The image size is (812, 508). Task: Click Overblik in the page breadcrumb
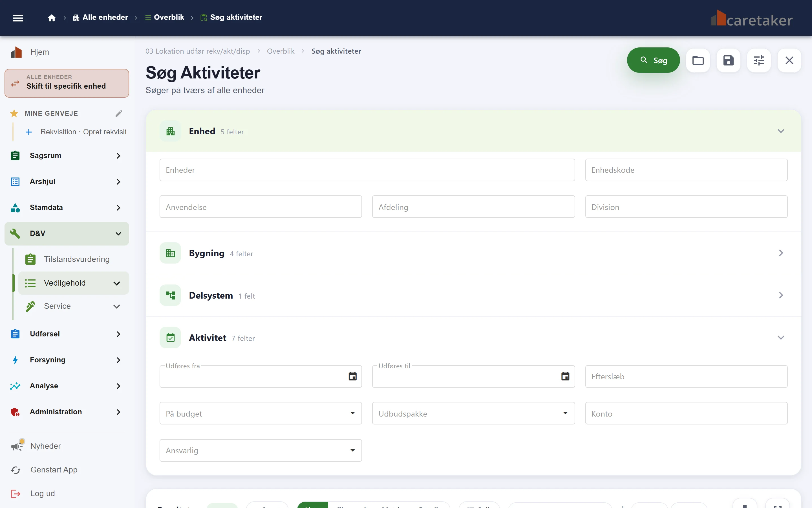(x=281, y=51)
